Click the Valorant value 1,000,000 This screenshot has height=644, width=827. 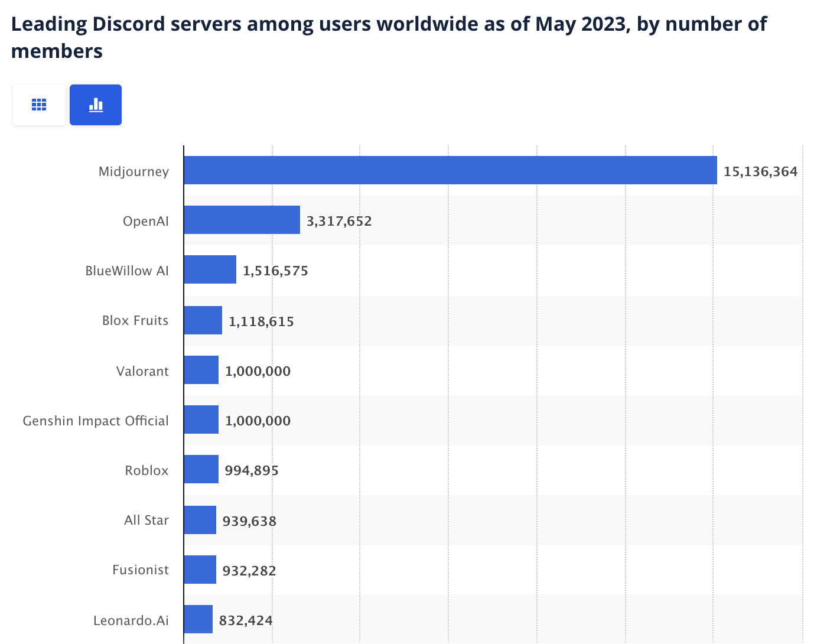point(258,371)
